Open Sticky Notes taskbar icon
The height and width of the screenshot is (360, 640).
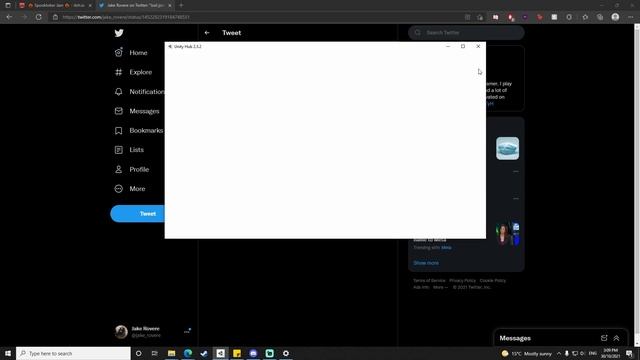(x=237, y=353)
